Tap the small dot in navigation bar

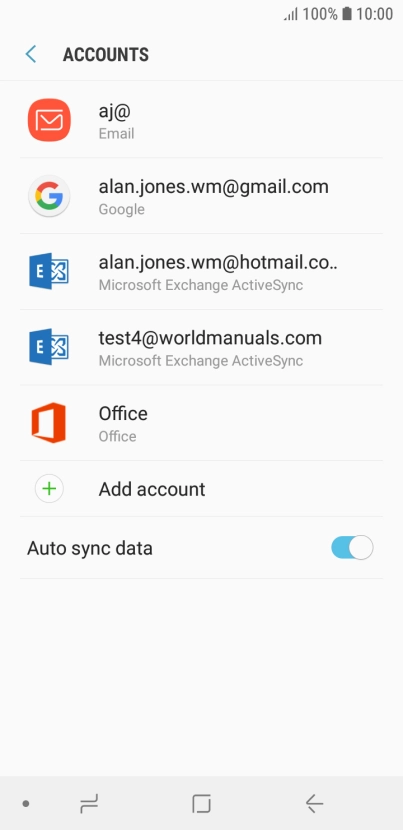coord(25,804)
